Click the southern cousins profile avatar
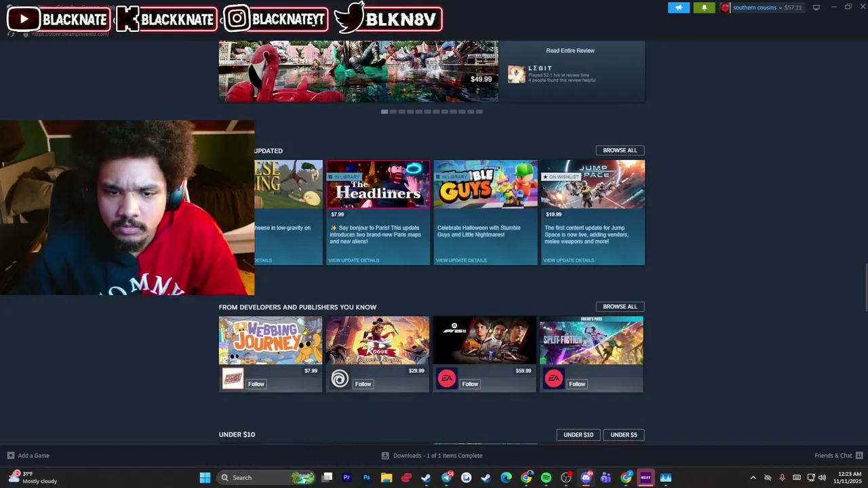Viewport: 868px width, 488px height. coord(726,7)
